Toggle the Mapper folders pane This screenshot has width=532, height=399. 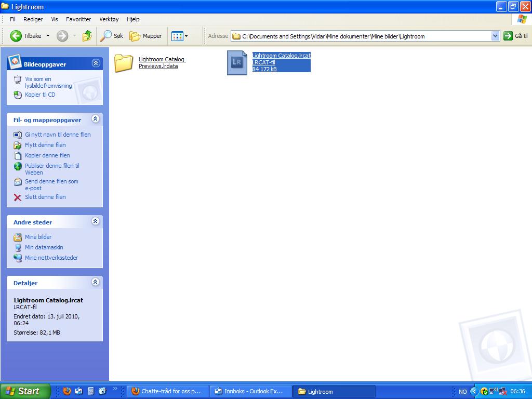pos(145,36)
